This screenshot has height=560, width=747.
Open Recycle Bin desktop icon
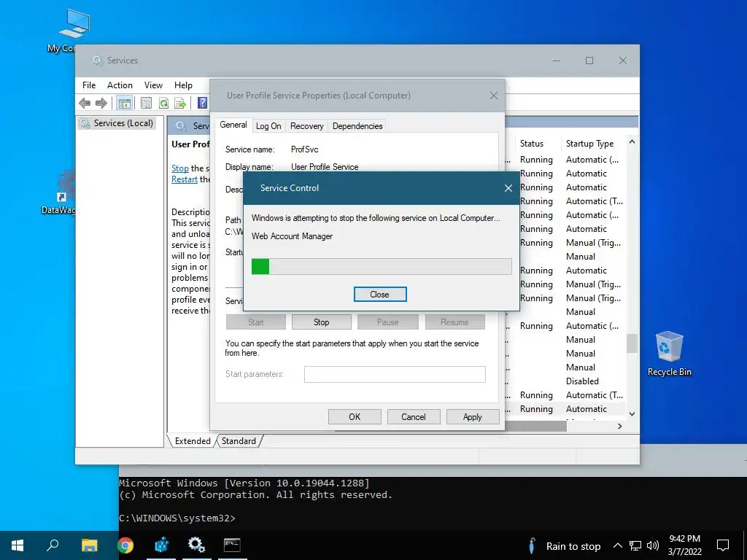[x=670, y=354]
